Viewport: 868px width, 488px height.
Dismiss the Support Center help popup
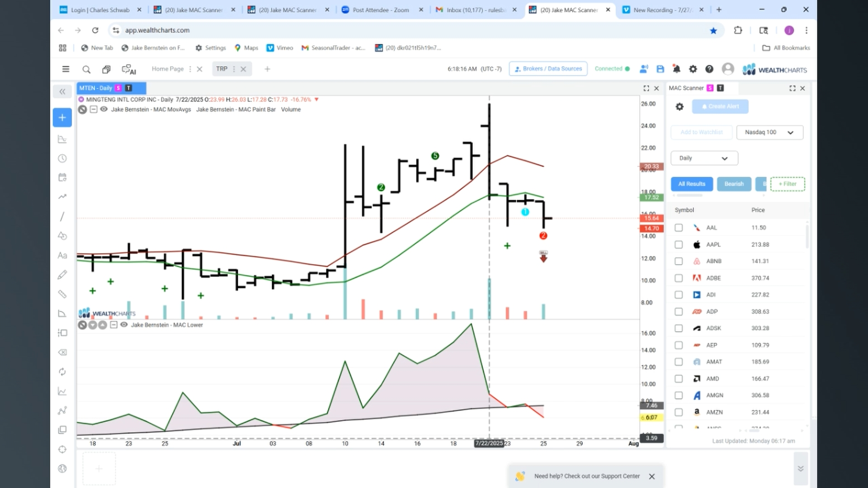[x=652, y=476]
